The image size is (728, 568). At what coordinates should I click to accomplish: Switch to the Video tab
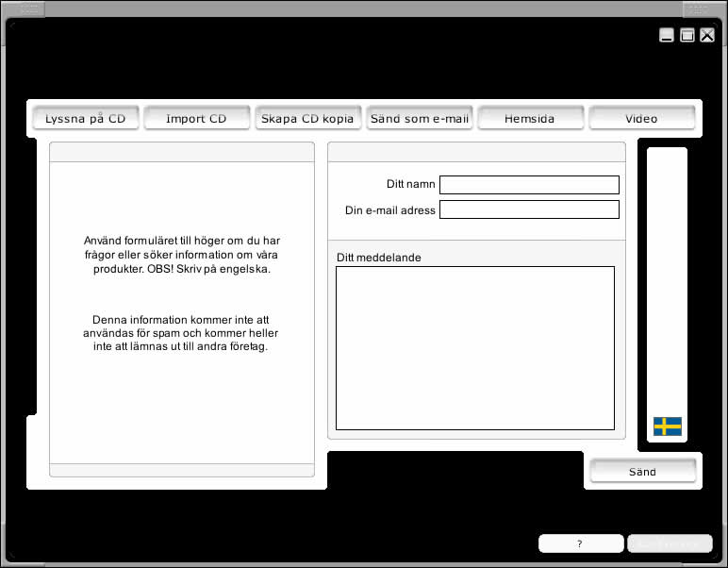point(641,119)
